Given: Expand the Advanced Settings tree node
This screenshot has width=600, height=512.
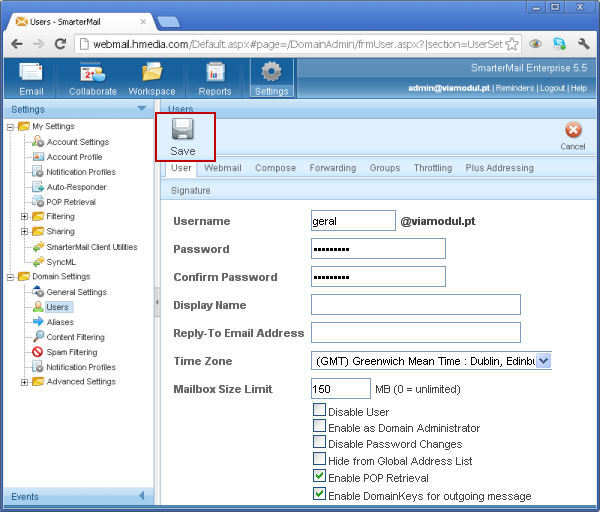Looking at the screenshot, I should coord(24,382).
